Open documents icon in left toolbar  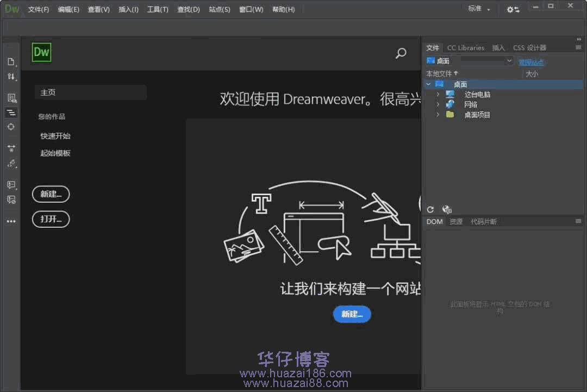click(11, 61)
